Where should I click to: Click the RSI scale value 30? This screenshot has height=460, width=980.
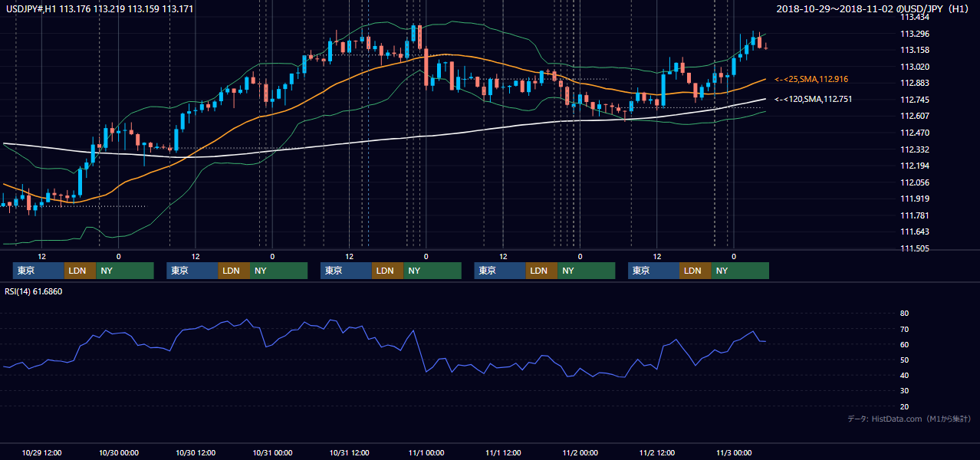pos(904,390)
